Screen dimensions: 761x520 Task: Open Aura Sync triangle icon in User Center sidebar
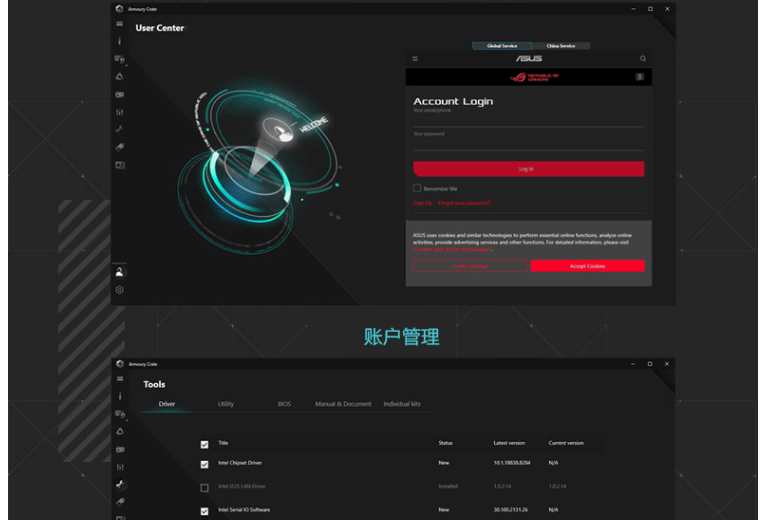(119, 77)
